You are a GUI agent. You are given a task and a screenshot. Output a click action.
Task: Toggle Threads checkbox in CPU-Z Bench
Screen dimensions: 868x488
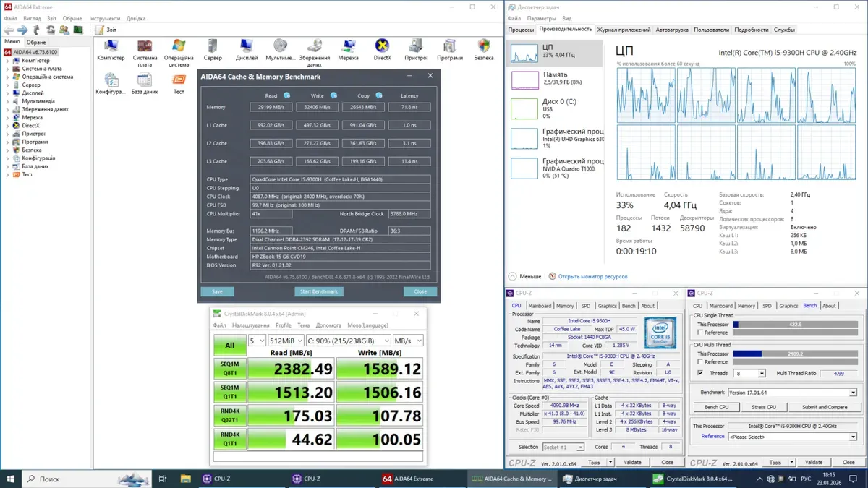click(x=699, y=373)
